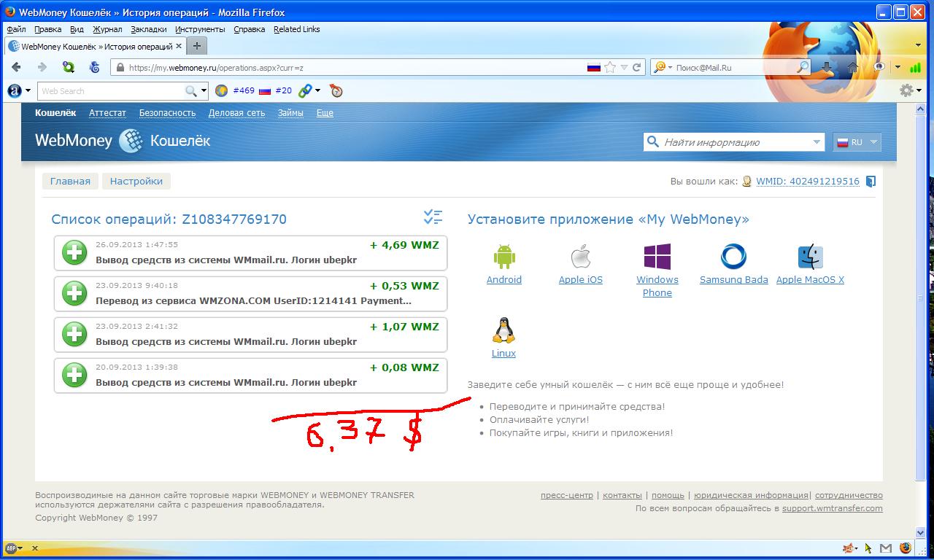Reload the page with the refresh icon

(636, 67)
